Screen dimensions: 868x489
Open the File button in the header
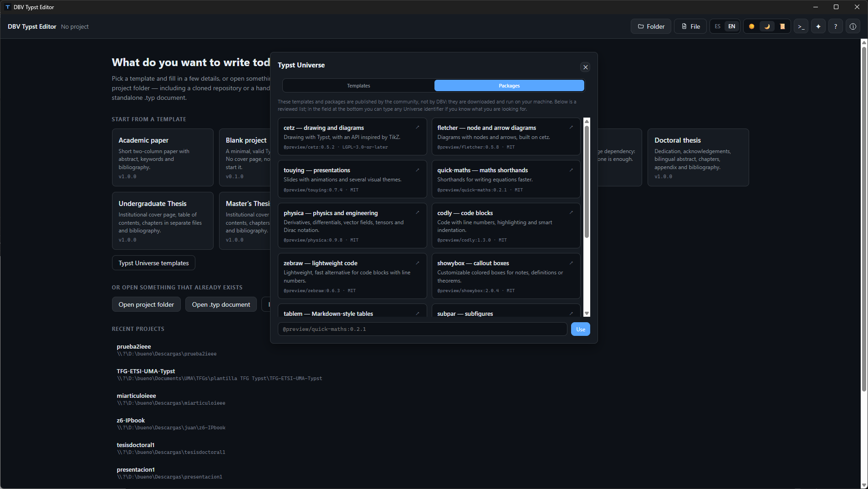tap(690, 26)
